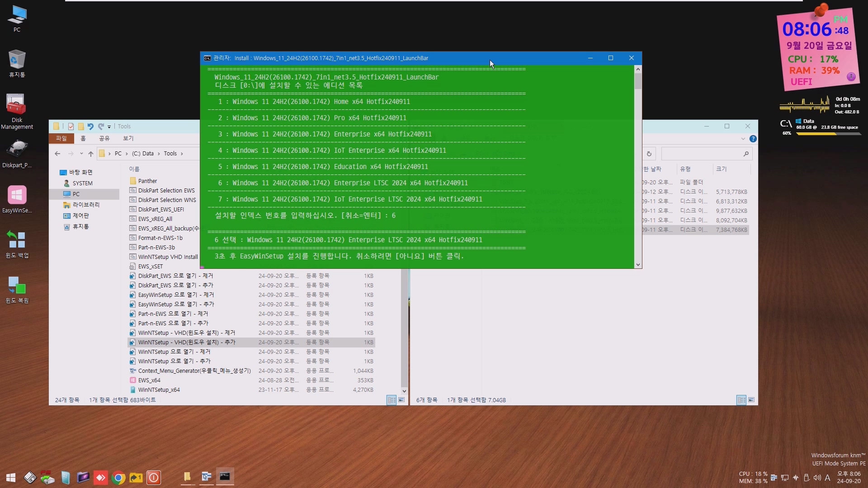The height and width of the screenshot is (488, 868).
Task: Open the quick access toolbar customize dropdown
Action: 109,127
